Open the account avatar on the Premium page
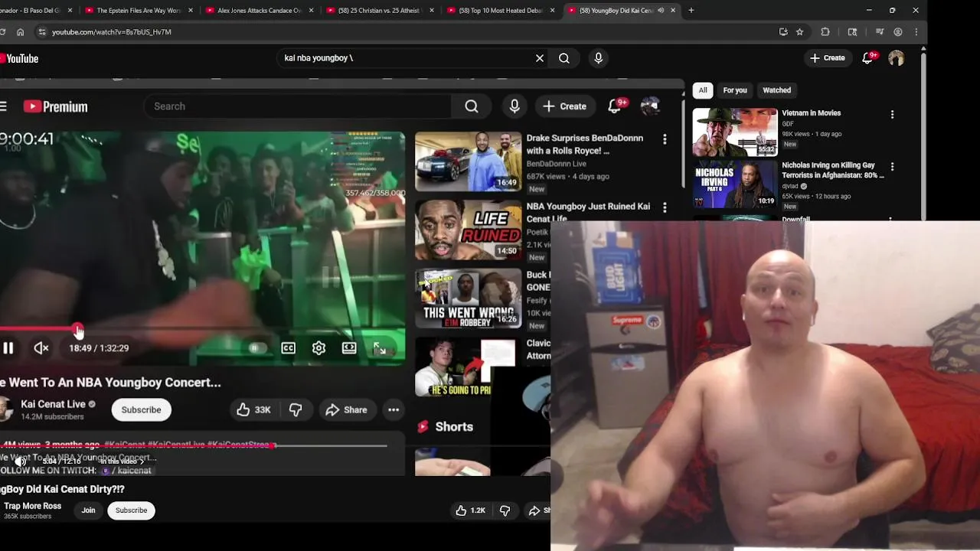 (x=650, y=106)
